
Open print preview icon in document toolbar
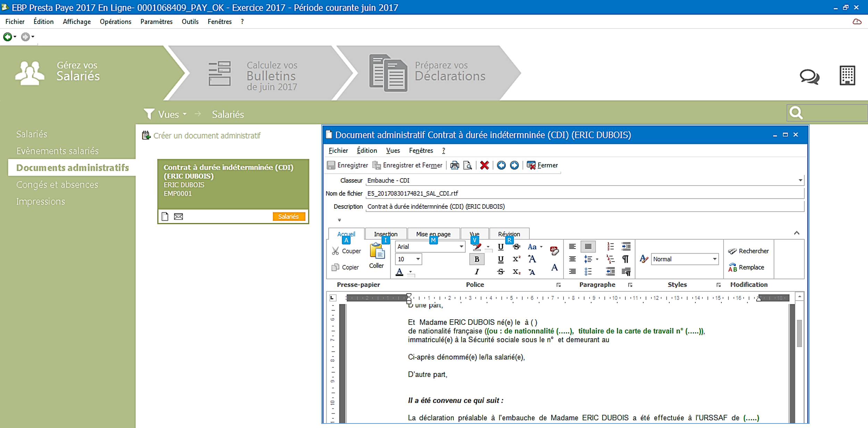tap(468, 165)
